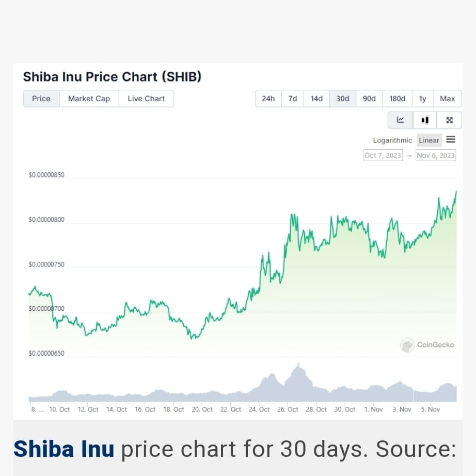Click the 7d time range button
Screen dimensions: 476x476
pyautogui.click(x=293, y=99)
